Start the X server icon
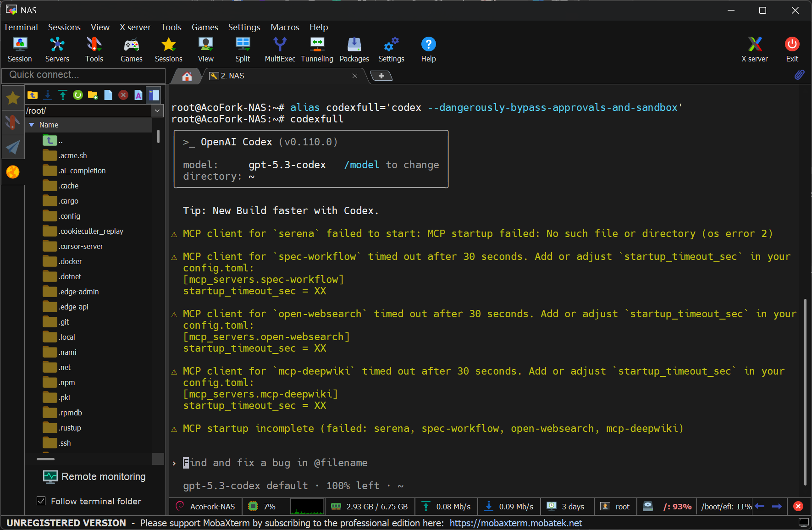 pos(754,49)
